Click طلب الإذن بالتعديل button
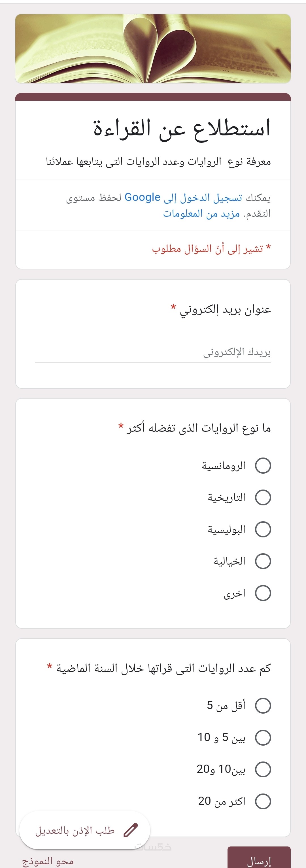 [x=75, y=831]
